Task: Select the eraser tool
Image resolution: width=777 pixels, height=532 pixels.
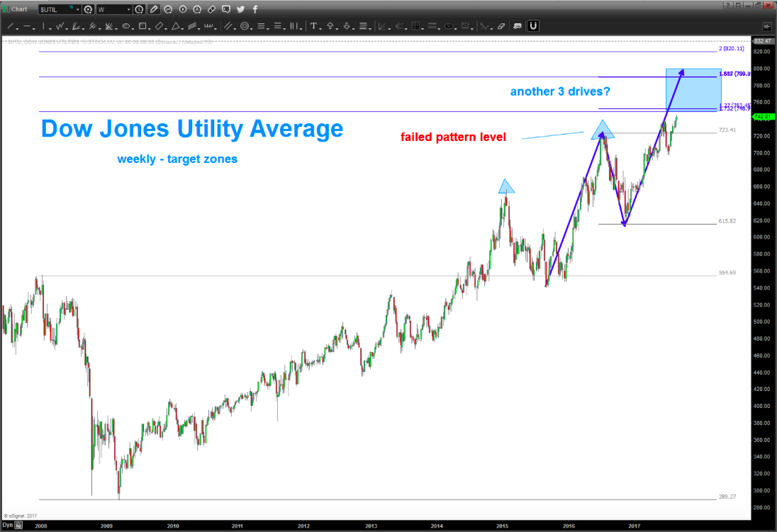Action: (x=501, y=26)
